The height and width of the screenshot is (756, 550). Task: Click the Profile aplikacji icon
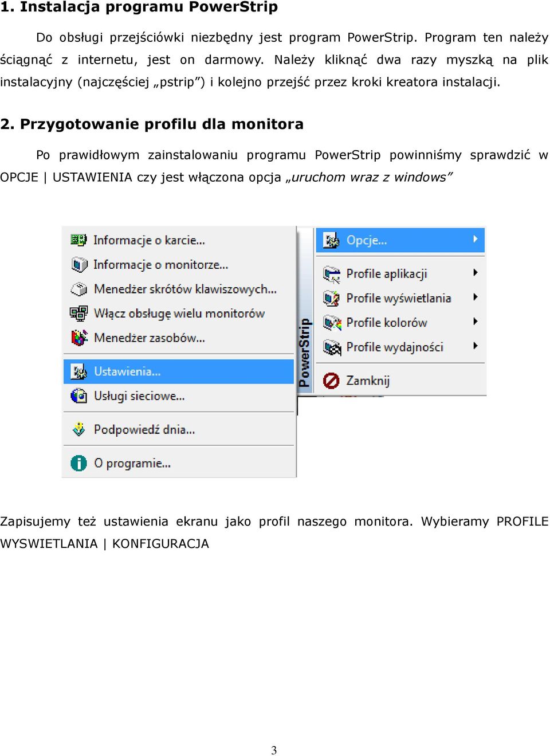click(331, 274)
